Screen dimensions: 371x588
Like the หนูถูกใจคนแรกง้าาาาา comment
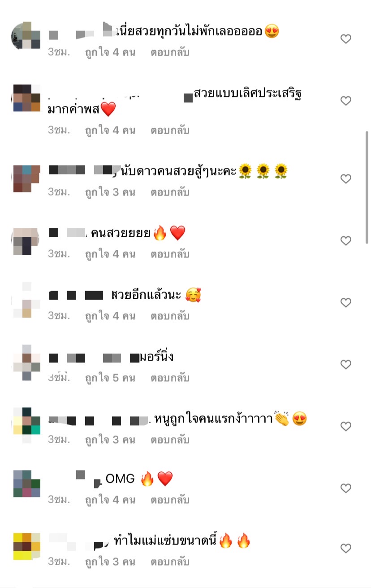click(x=345, y=427)
